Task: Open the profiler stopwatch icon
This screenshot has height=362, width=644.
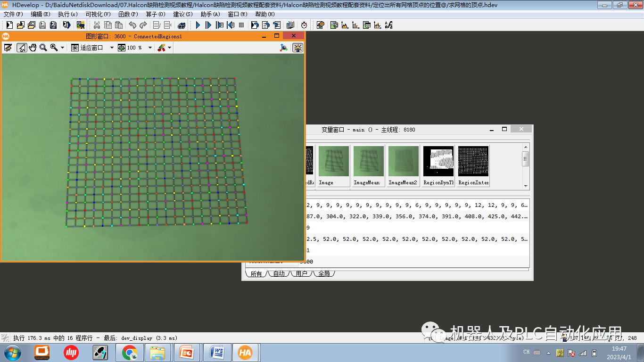Action: (x=305, y=25)
